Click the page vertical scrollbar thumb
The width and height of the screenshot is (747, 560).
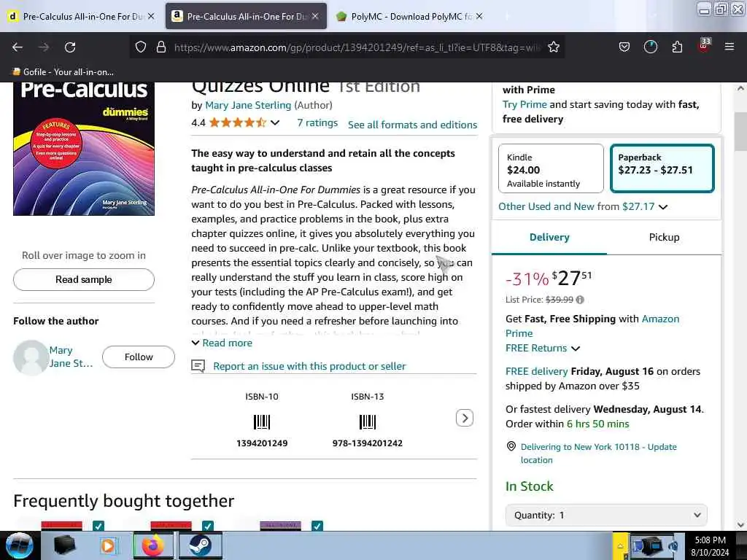click(x=740, y=132)
